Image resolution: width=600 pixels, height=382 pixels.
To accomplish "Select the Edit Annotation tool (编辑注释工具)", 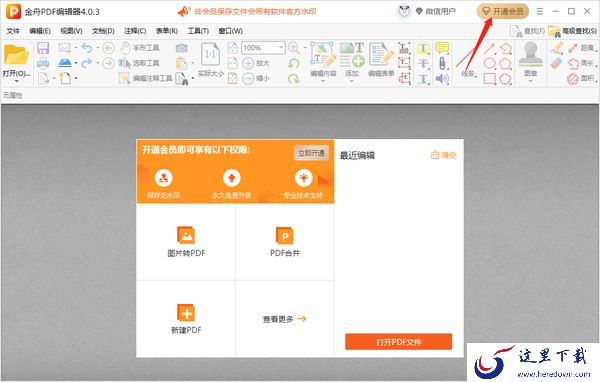I will (x=145, y=78).
